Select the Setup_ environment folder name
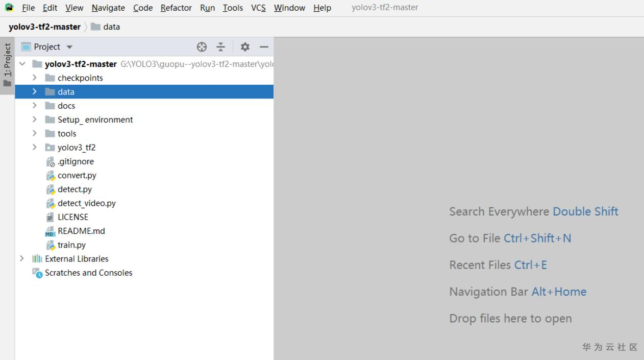The height and width of the screenshot is (360, 644). (x=95, y=119)
